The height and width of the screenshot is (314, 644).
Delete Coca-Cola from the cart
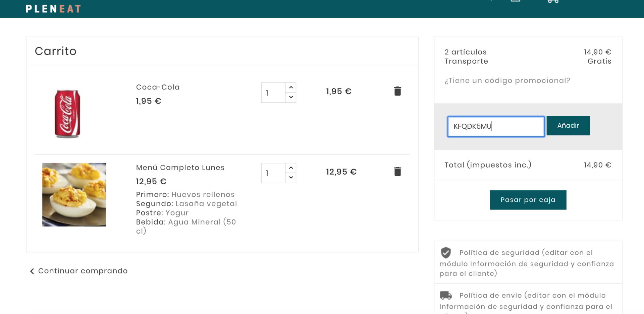397,91
